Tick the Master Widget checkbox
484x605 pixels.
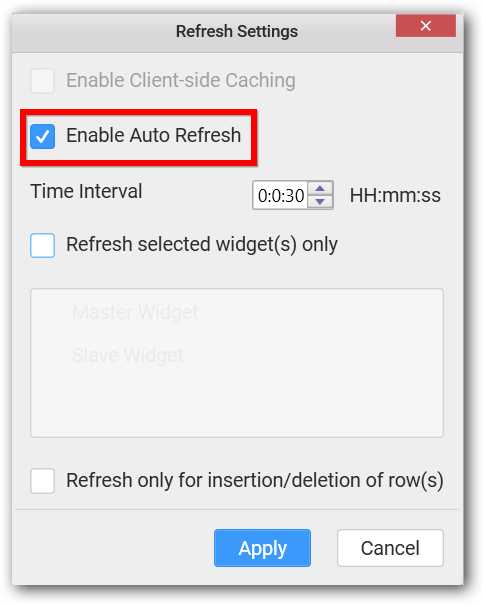[49, 313]
